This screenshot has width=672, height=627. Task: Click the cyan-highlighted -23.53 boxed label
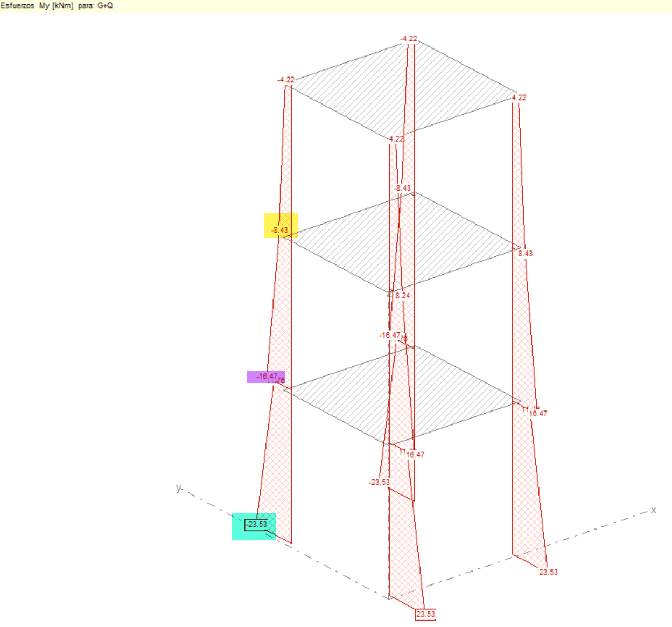pos(256,524)
